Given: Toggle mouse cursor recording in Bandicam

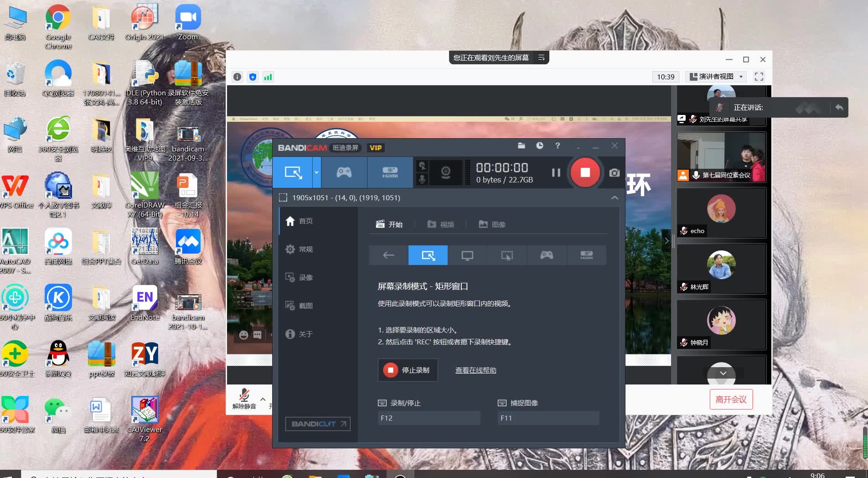Looking at the screenshot, I should (x=422, y=166).
